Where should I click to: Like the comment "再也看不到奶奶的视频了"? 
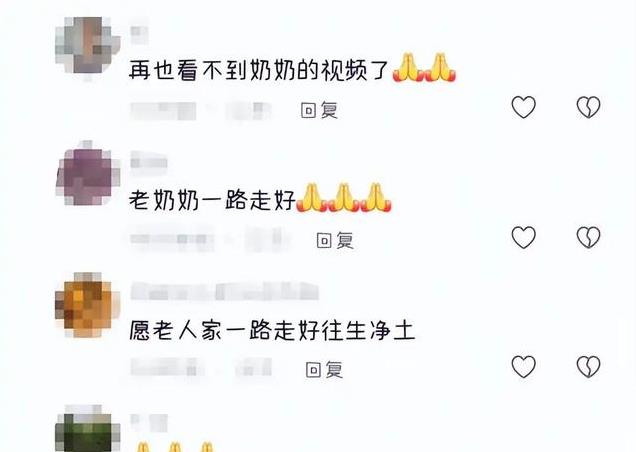pyautogui.click(x=523, y=107)
